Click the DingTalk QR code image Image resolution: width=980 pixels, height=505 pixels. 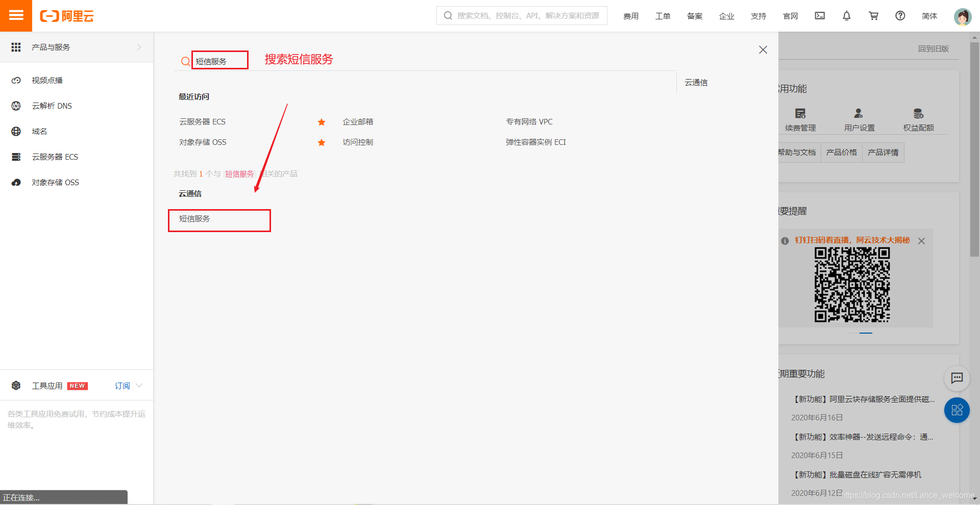pyautogui.click(x=852, y=285)
